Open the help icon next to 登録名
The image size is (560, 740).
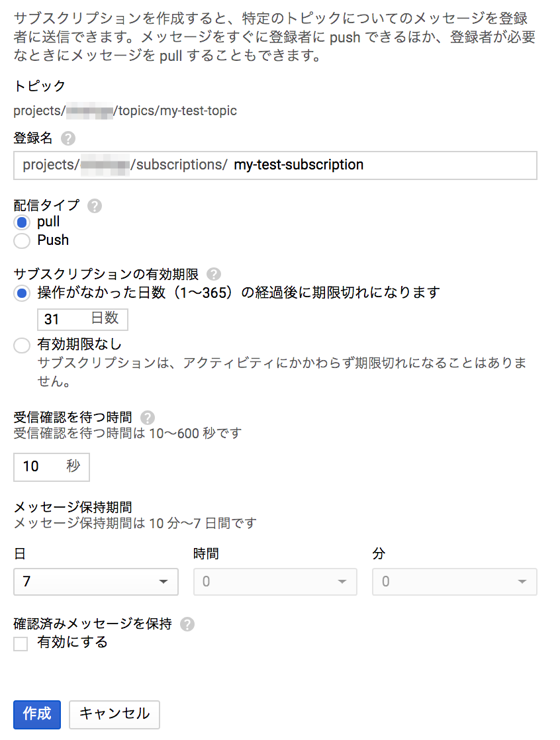tap(70, 138)
